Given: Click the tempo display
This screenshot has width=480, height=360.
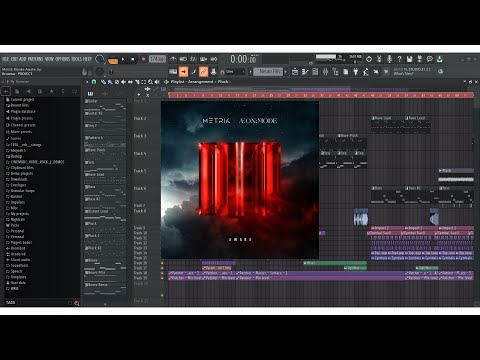Looking at the screenshot, I should pyautogui.click(x=157, y=59).
